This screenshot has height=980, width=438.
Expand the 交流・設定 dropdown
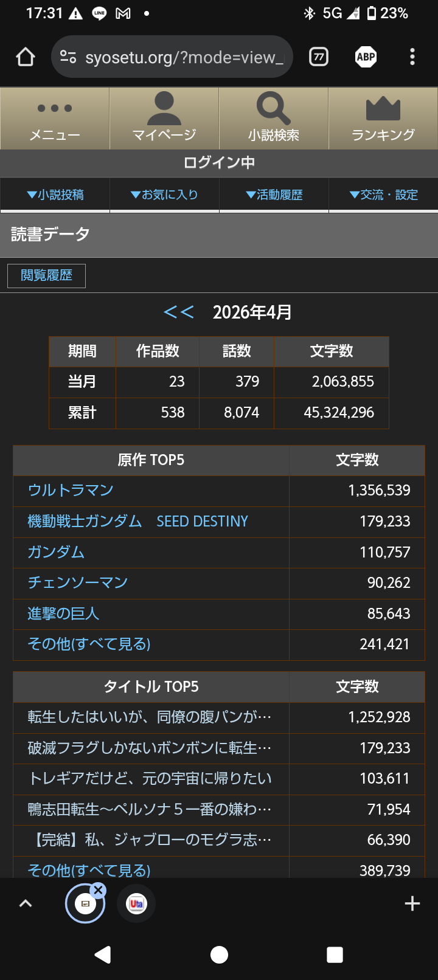(x=383, y=195)
